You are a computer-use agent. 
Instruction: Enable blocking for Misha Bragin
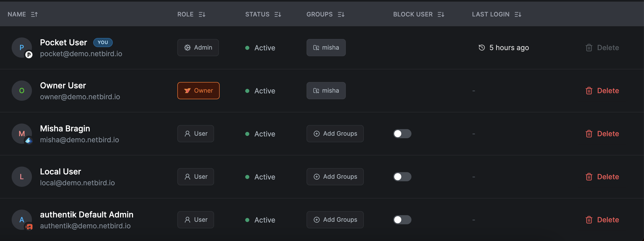click(402, 133)
